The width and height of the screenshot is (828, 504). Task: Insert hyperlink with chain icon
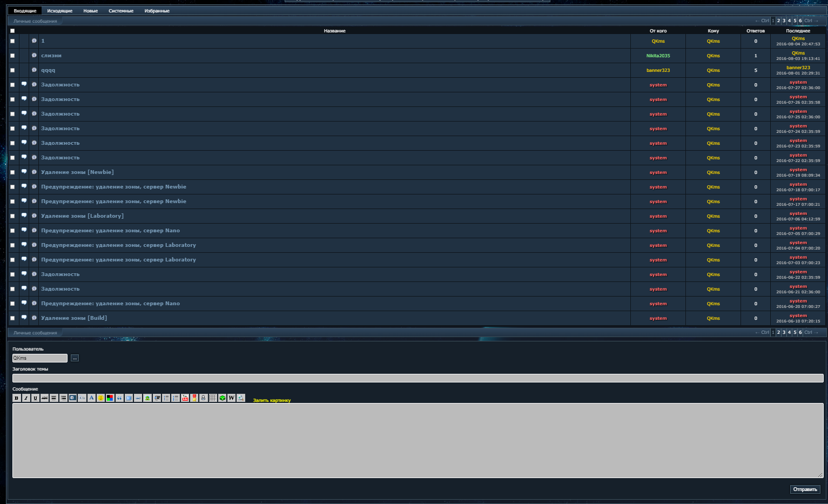pos(138,398)
